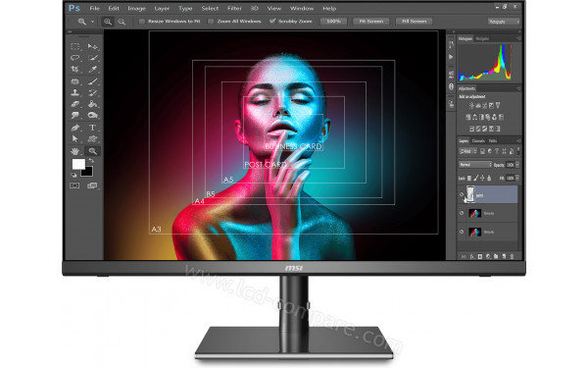Select the Lasso tool
Image resolution: width=588 pixels, height=368 pixels.
(75, 58)
